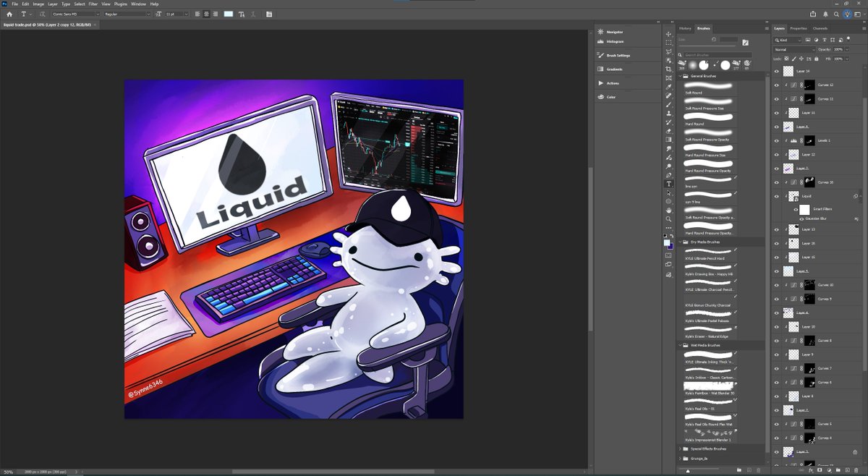Open the layer blend mode Normal dropdown
868x476 pixels.
pos(794,49)
